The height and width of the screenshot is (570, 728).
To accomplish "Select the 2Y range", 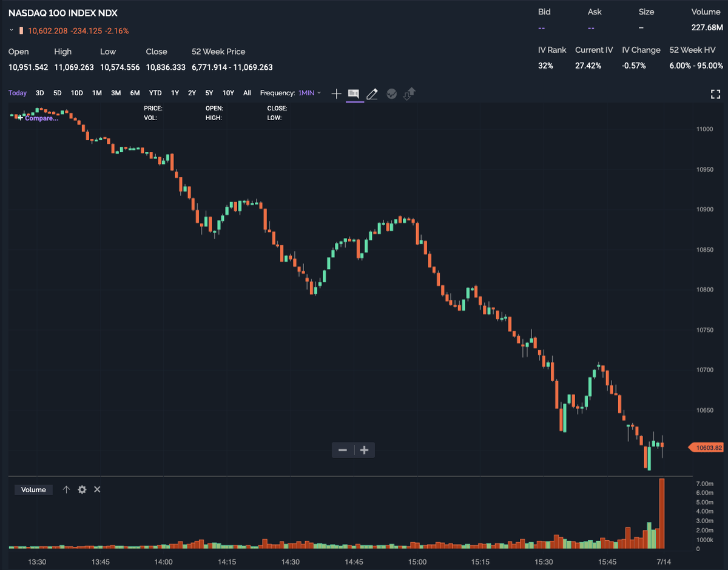I will click(192, 93).
